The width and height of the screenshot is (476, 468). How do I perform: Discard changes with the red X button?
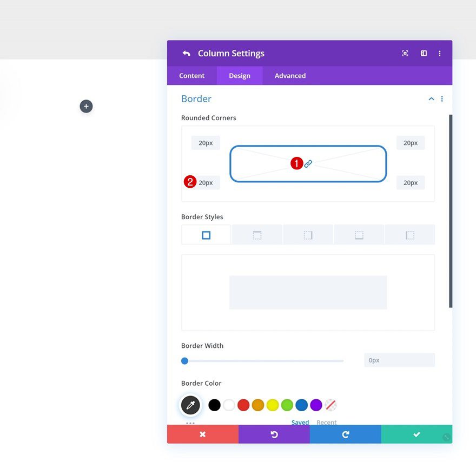(x=202, y=433)
